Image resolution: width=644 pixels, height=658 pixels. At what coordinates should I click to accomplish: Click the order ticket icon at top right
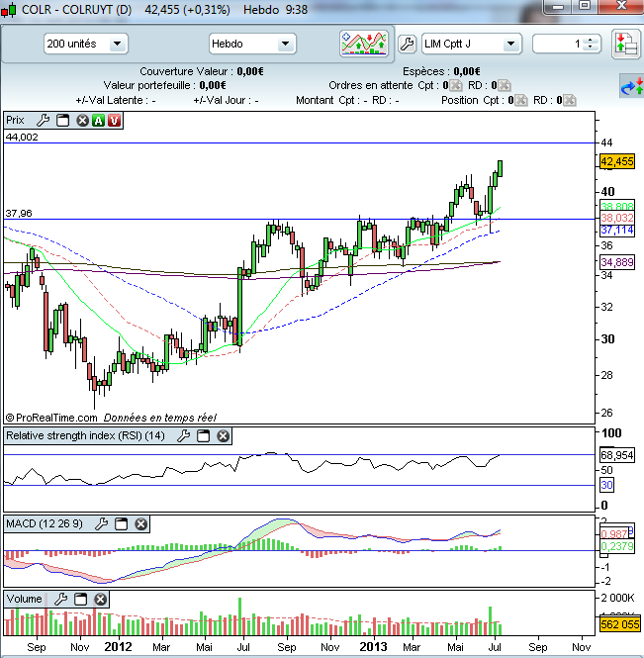coord(625,44)
